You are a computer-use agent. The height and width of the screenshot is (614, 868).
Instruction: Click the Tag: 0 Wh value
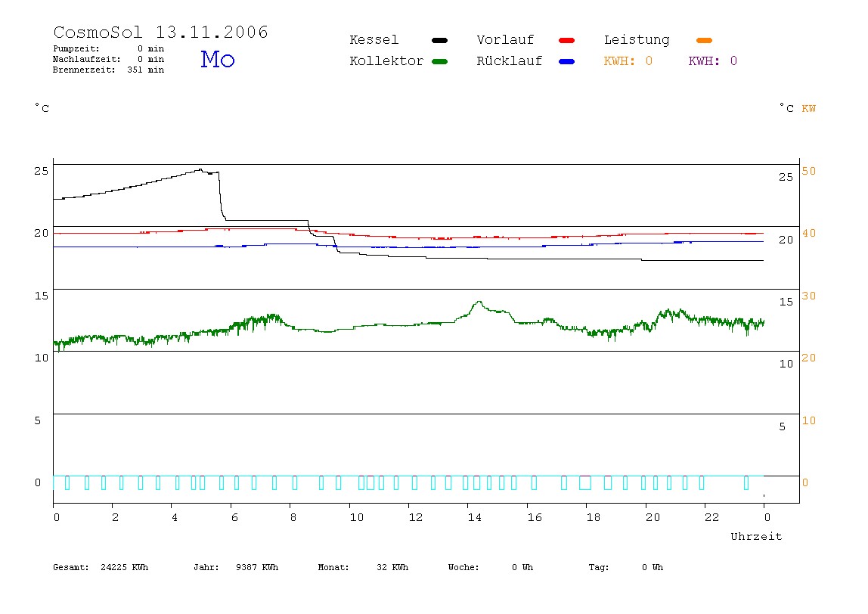click(x=626, y=567)
